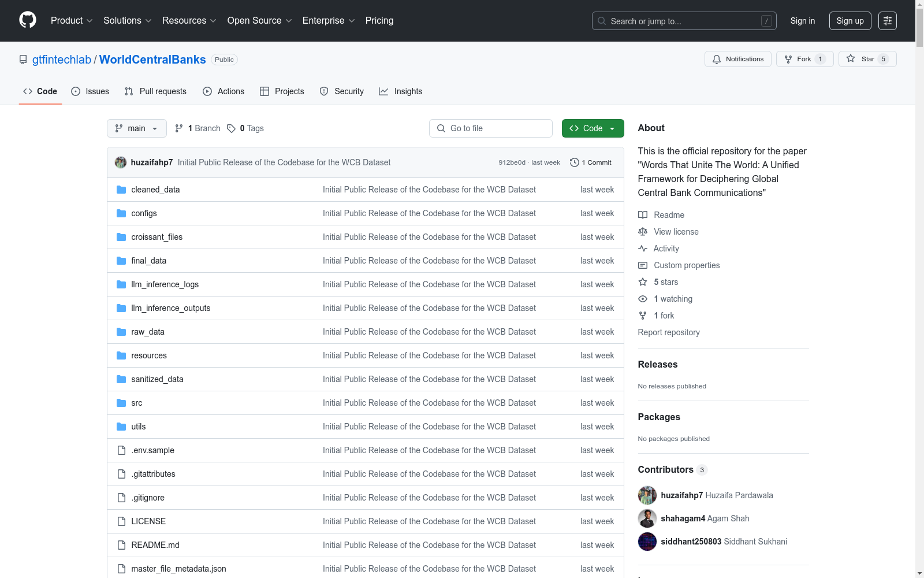Expand the Enterprise menu
This screenshot has width=924, height=578.
pos(329,21)
